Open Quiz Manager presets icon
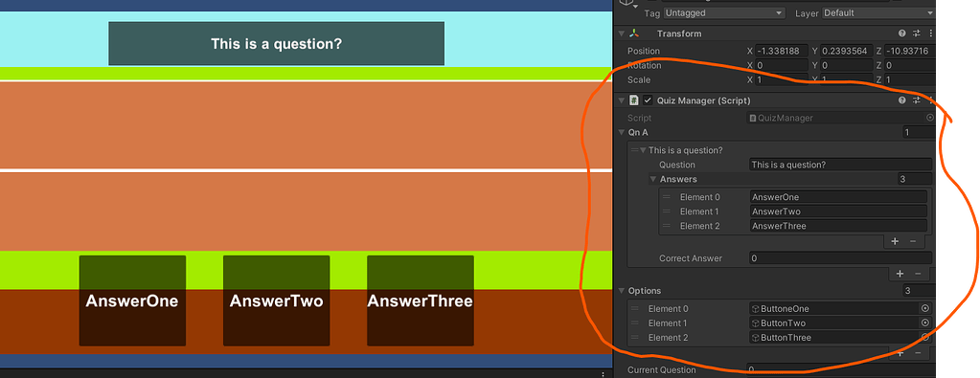The width and height of the screenshot is (980, 378). tap(917, 100)
